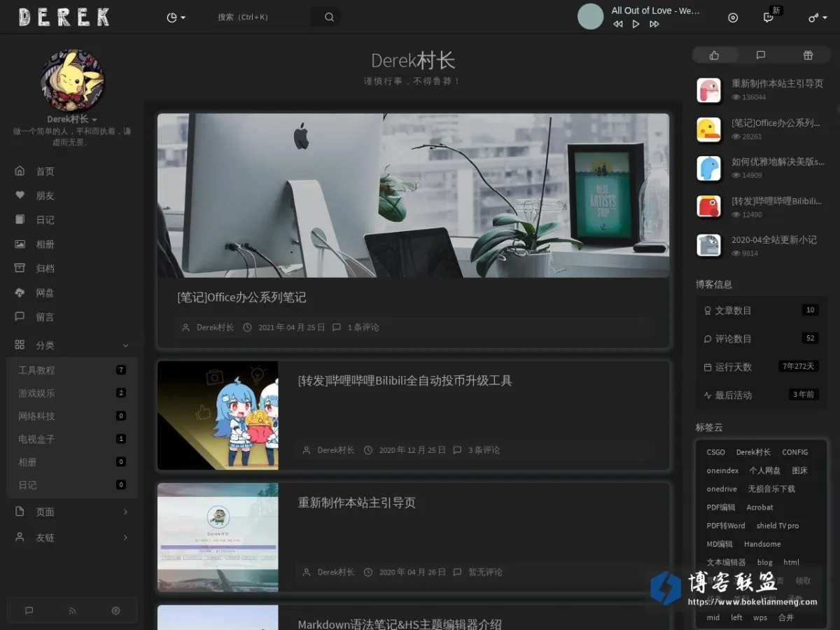The image size is (840, 630).
Task: Open post [笔记]Office办公系列笔记 title
Action: tap(241, 297)
